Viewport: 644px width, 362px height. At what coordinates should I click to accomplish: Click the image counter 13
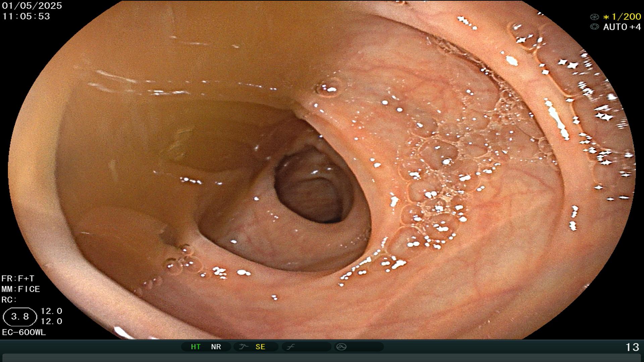click(x=632, y=347)
